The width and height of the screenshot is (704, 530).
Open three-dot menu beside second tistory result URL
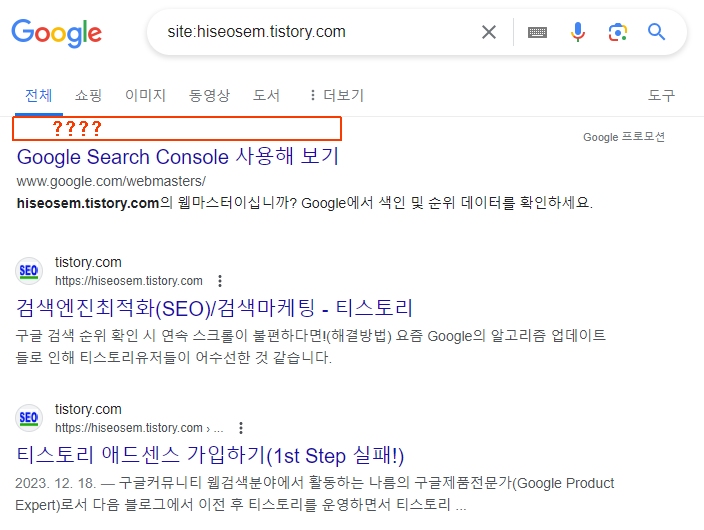pyautogui.click(x=240, y=428)
